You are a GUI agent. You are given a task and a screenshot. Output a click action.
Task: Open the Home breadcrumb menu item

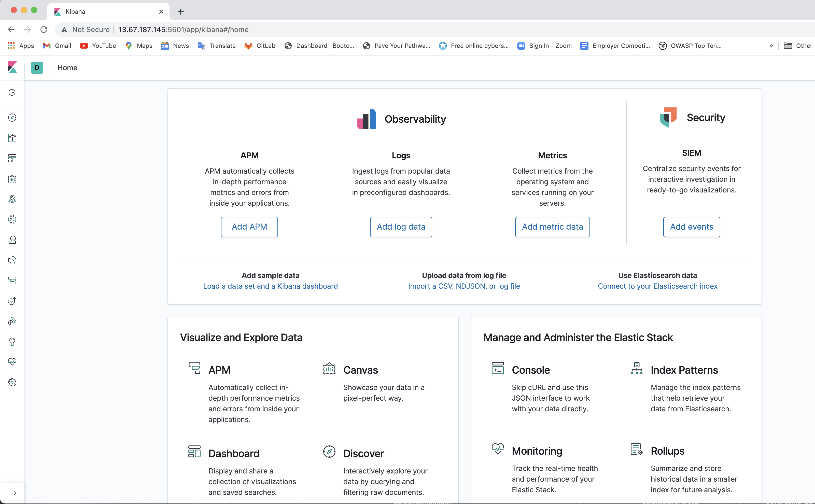(67, 68)
